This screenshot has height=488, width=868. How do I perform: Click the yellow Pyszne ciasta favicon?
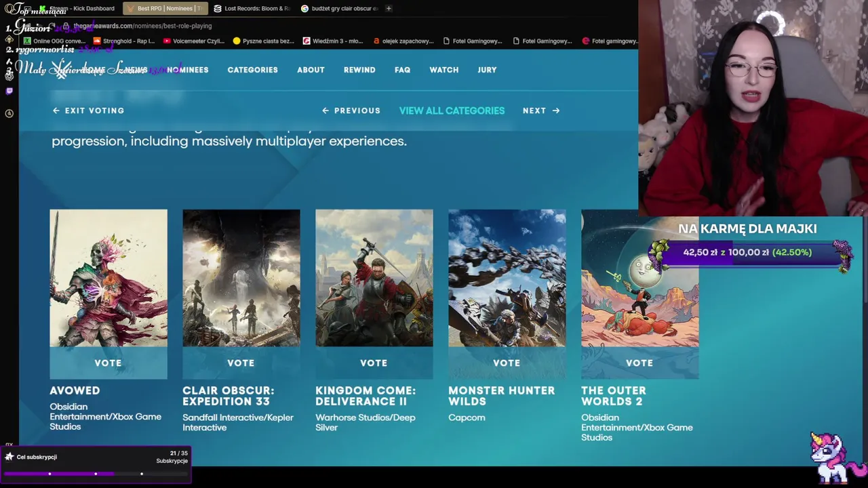pos(237,41)
